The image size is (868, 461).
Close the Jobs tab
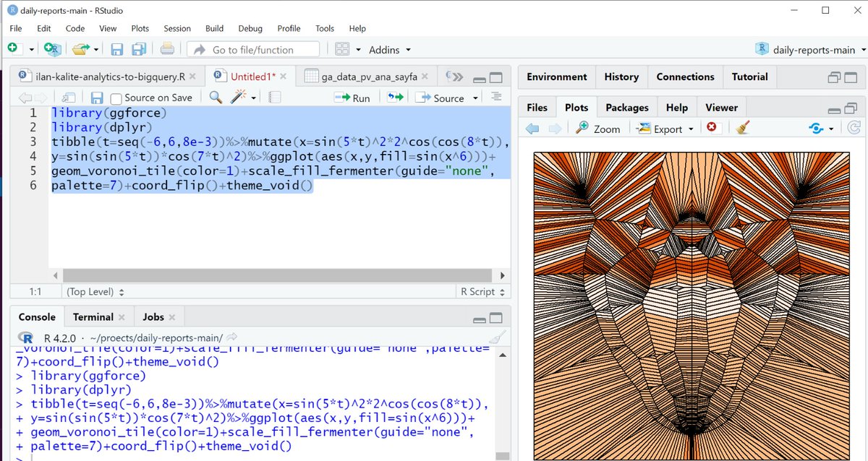point(172,317)
